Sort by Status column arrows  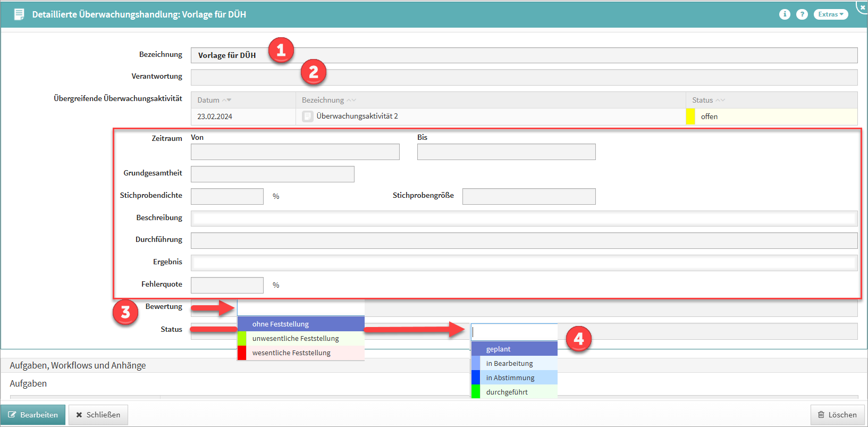(720, 100)
